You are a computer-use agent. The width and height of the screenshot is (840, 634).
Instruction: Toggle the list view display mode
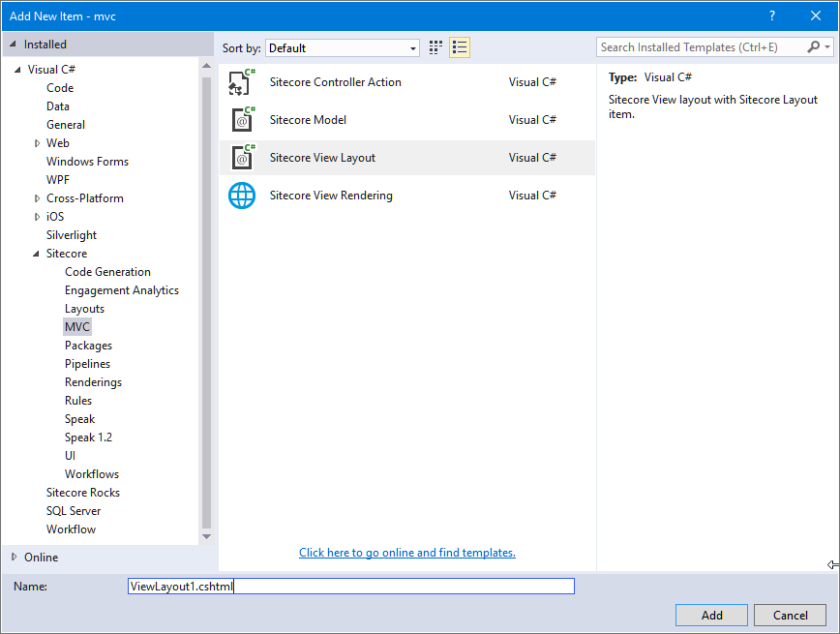pyautogui.click(x=460, y=46)
